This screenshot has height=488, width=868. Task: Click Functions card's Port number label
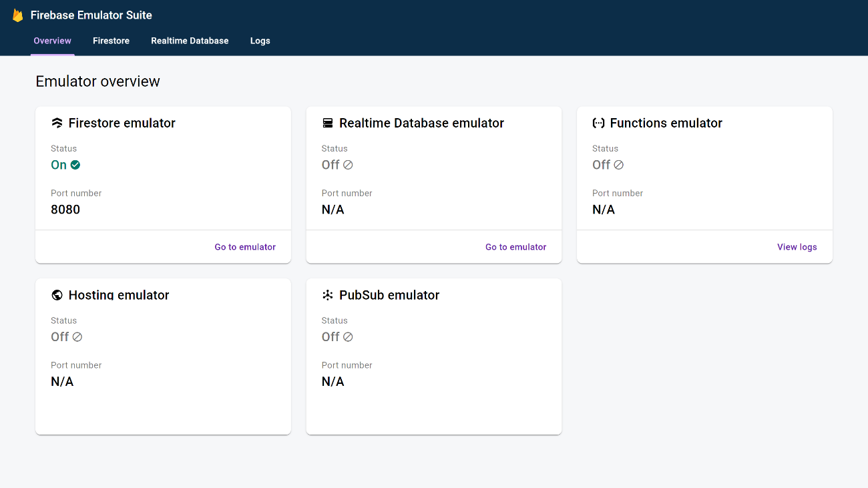tap(618, 193)
